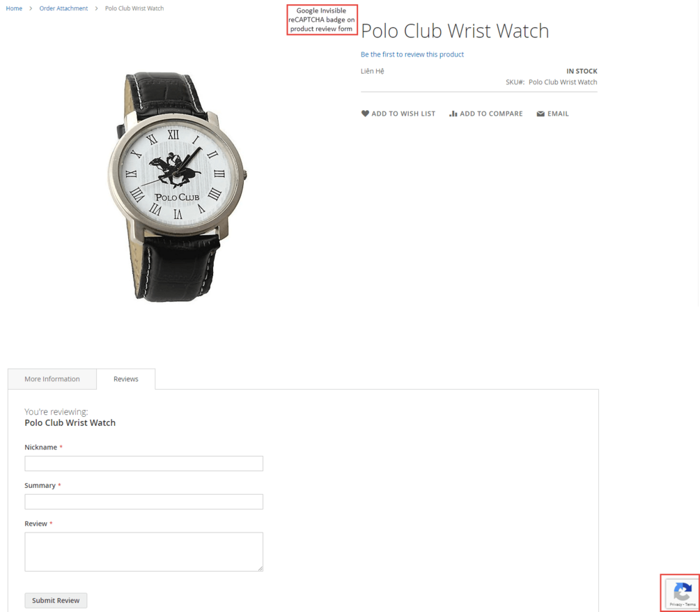The width and height of the screenshot is (700, 612).
Task: Click the reCAPTCHA badge logo
Action: pos(683,592)
